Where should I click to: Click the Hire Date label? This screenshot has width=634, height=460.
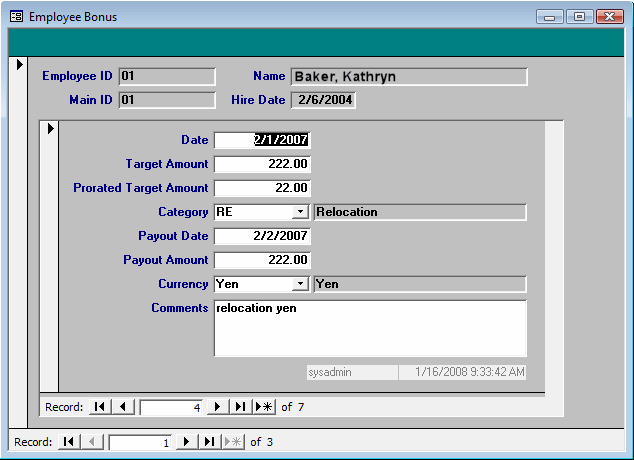click(258, 100)
